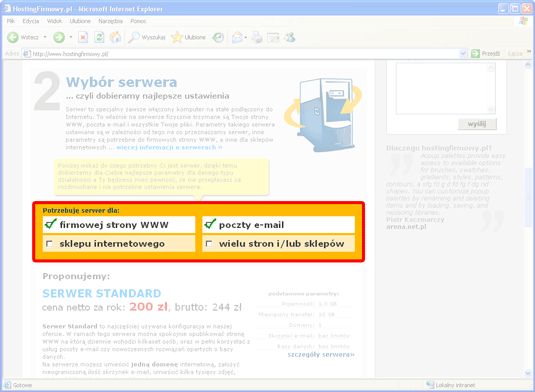This screenshot has height=392, width=535.
Task: Open the szczegóły serwera link
Action: point(321,354)
